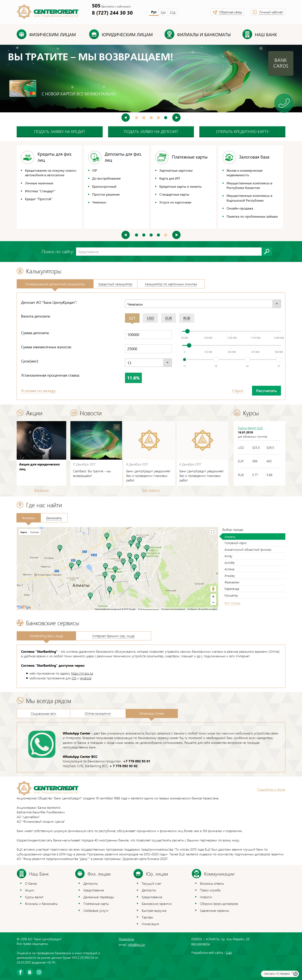Click the WhatsApp logo icon
This screenshot has height=980, width=302.
tap(42, 744)
